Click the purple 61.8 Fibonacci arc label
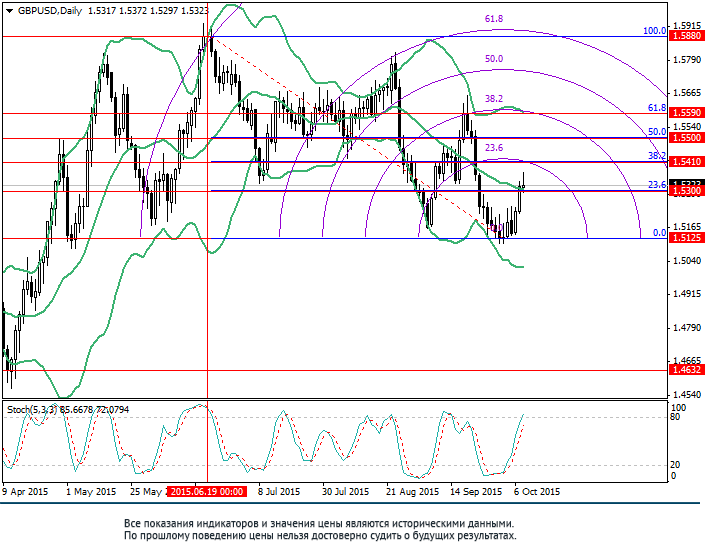This screenshot has width=707, height=552. (494, 19)
